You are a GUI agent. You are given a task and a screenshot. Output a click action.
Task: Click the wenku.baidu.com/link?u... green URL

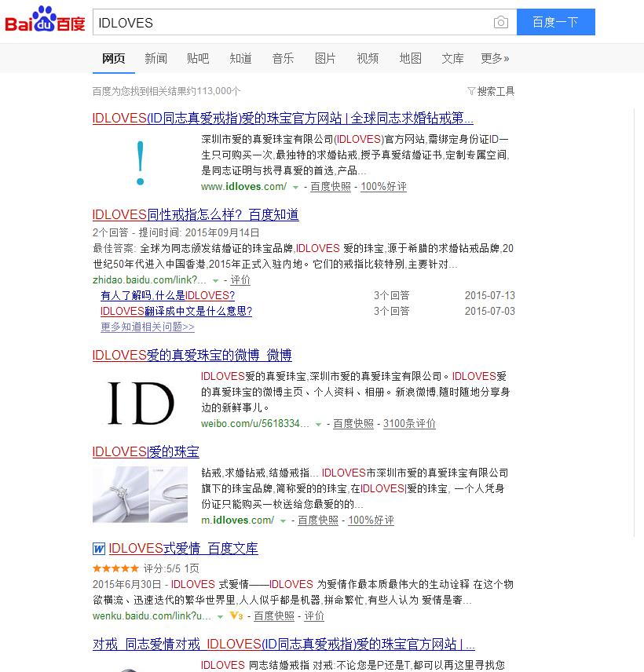point(152,616)
